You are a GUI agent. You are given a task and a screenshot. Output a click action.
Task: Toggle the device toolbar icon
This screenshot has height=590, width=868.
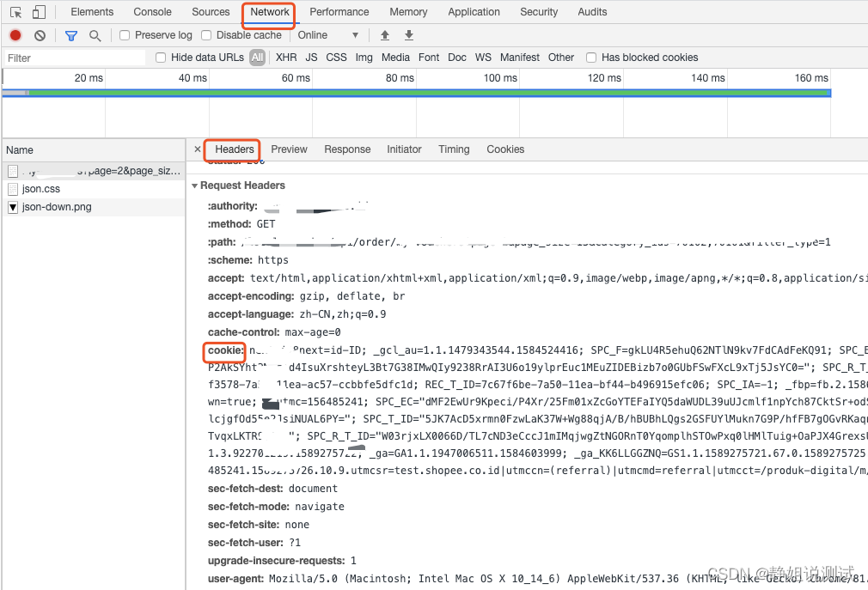coord(39,12)
